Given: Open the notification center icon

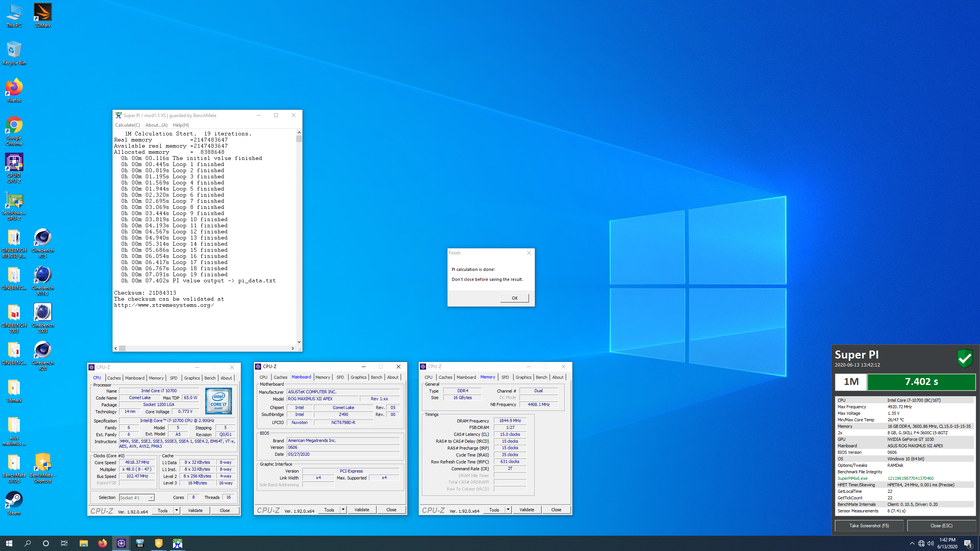Looking at the screenshot, I should click(x=968, y=543).
